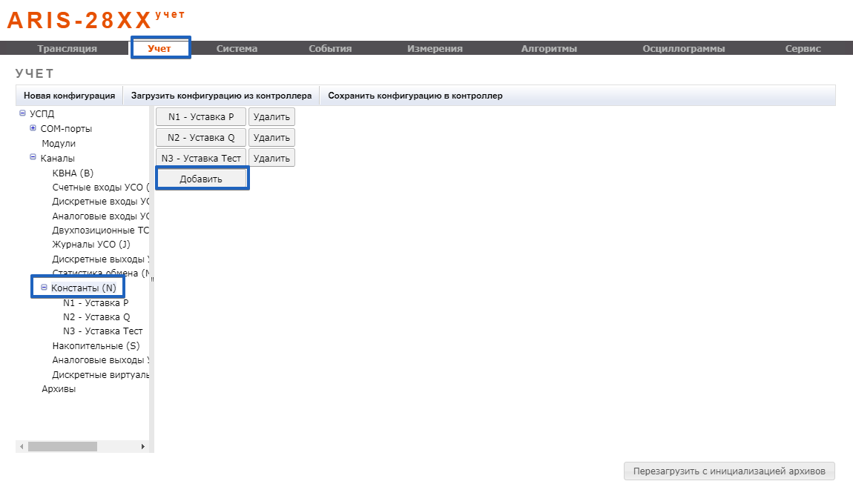Image resolution: width=853 pixels, height=504 pixels.
Task: Collapse the Константы (N) node
Action: (x=44, y=288)
